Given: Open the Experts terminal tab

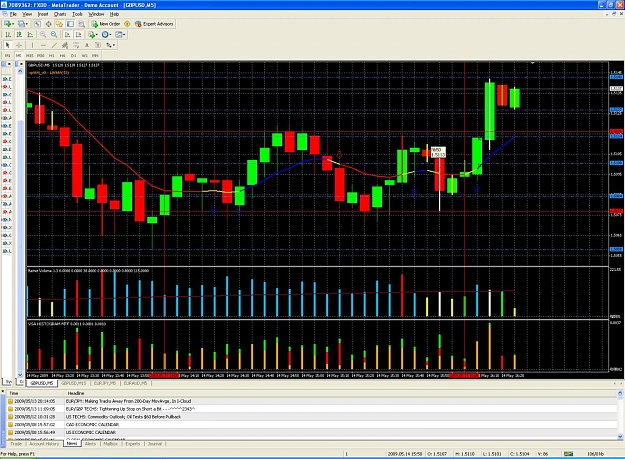Looking at the screenshot, I should 133,444.
